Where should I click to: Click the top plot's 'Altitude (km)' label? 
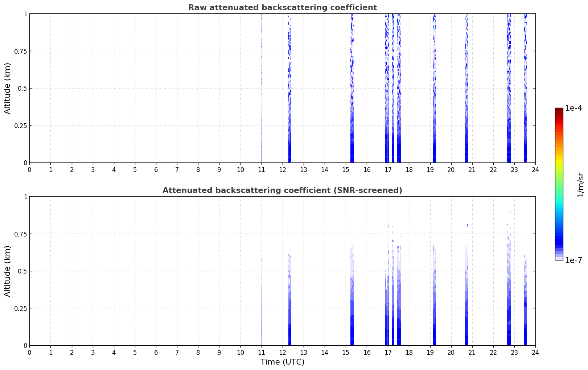[x=8, y=88]
